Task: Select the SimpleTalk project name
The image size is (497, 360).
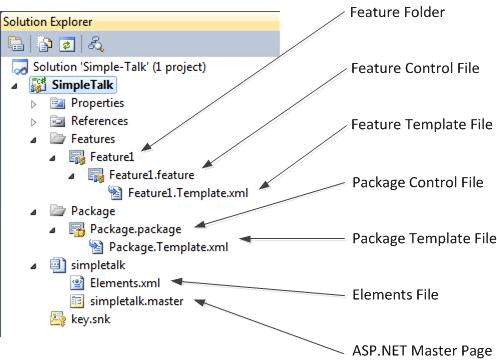Action: (83, 85)
